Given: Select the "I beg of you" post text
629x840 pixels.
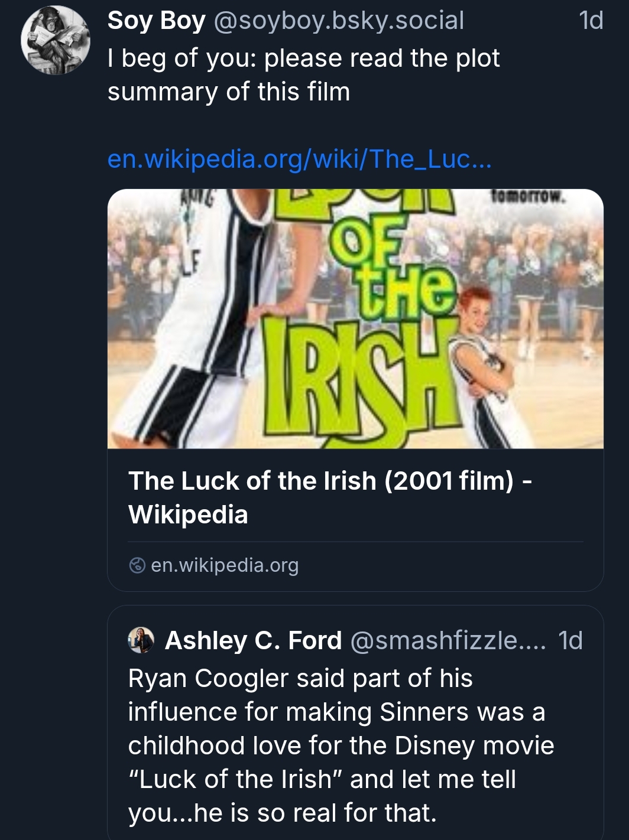Looking at the screenshot, I should [303, 75].
